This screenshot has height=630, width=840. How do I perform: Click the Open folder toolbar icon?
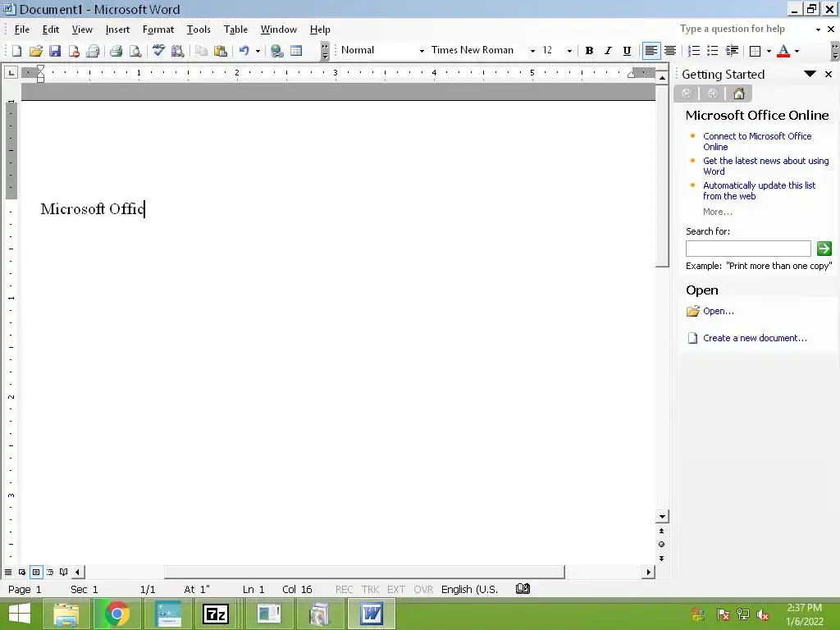point(36,51)
